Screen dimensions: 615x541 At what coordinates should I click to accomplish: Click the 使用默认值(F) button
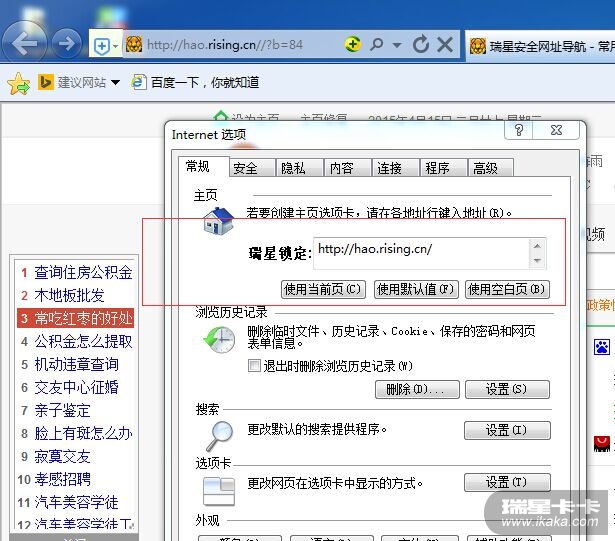[x=416, y=290]
